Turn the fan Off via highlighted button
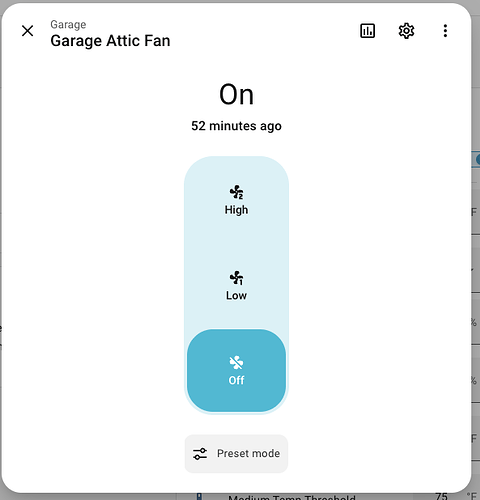 point(236,370)
